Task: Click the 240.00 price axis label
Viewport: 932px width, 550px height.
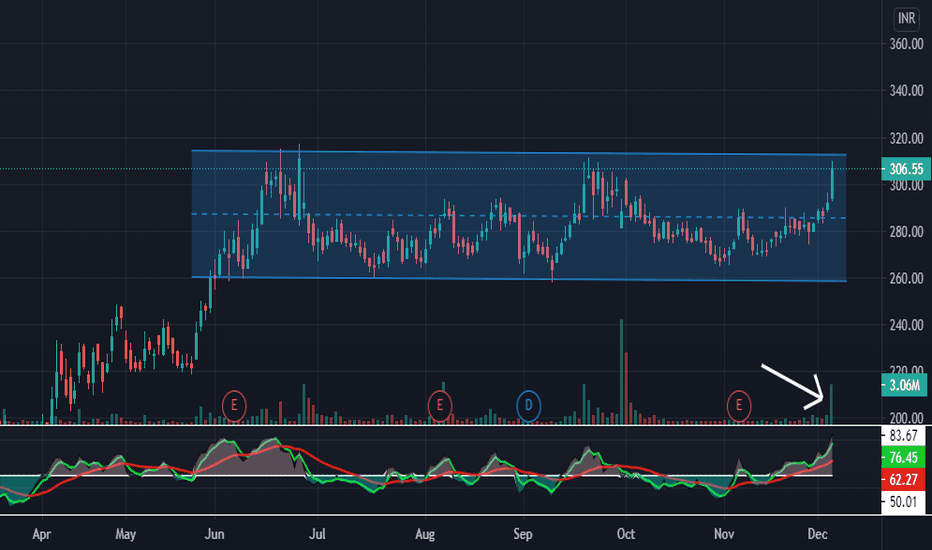Action: point(906,325)
